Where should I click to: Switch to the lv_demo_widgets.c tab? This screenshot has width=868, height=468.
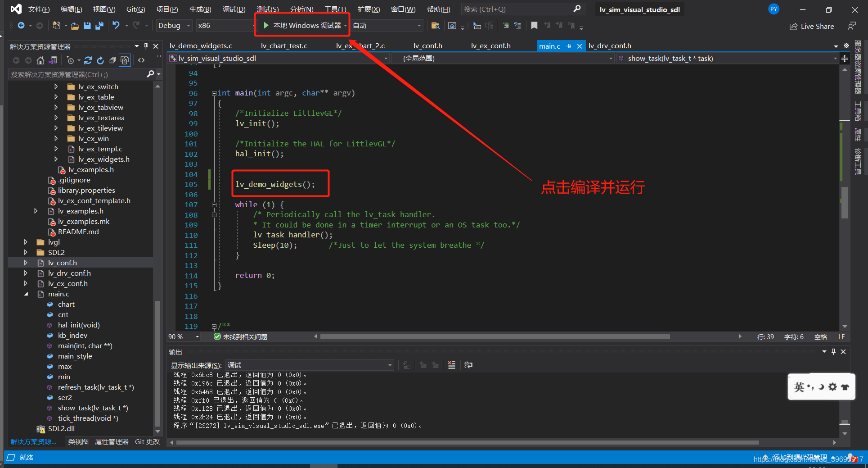201,45
